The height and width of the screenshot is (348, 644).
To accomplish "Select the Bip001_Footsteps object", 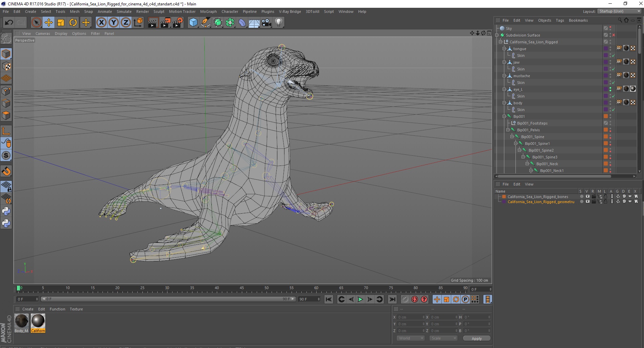I will point(532,123).
